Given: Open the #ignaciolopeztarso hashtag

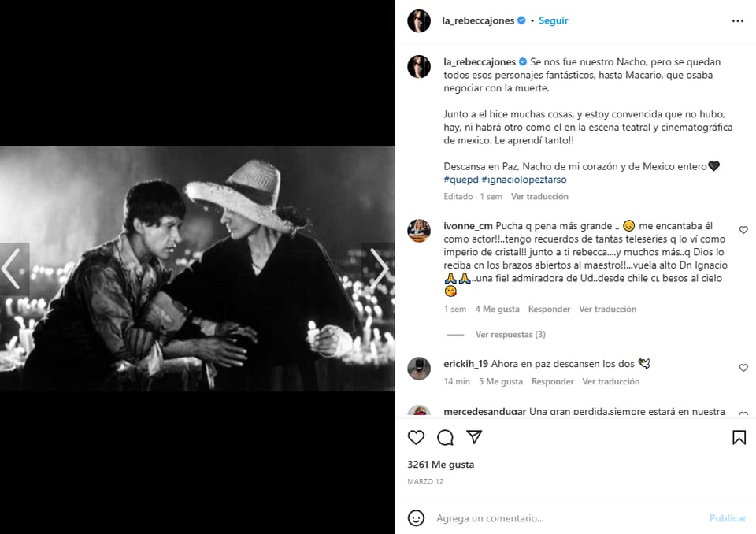Looking at the screenshot, I should click(x=524, y=180).
